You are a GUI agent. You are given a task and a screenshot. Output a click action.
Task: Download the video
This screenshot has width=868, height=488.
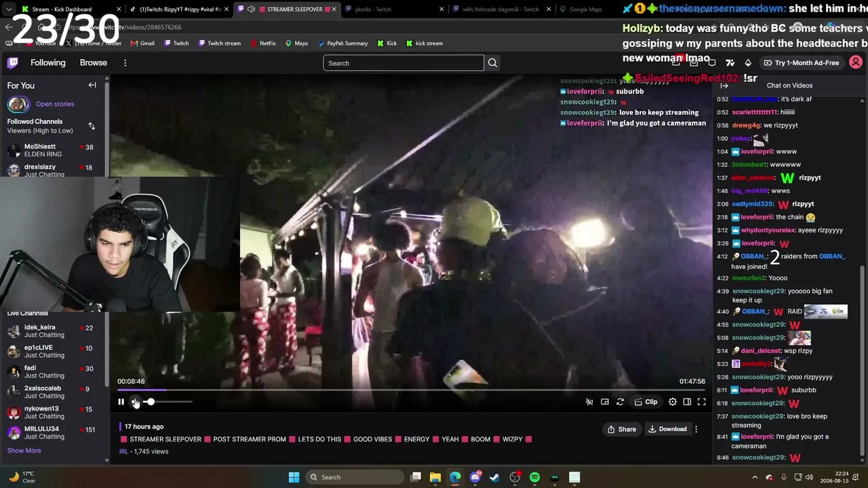point(667,429)
